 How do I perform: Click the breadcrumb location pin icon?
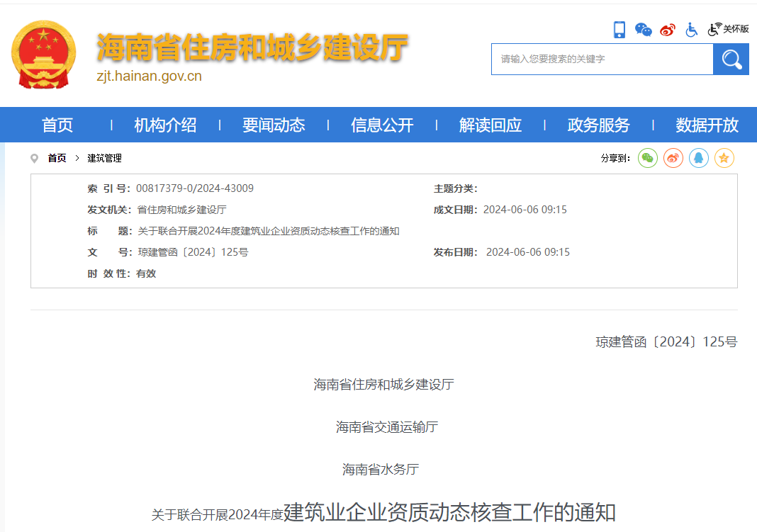click(x=34, y=158)
